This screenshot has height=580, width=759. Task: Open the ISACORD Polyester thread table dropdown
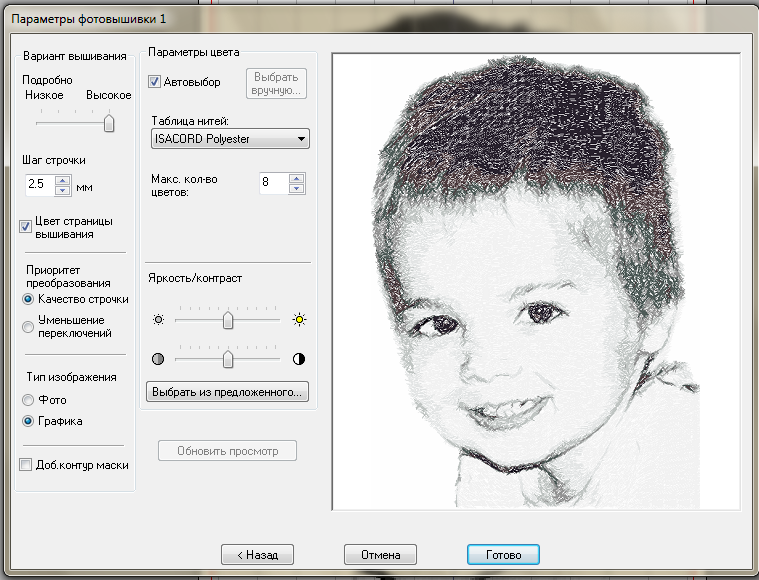point(229,139)
